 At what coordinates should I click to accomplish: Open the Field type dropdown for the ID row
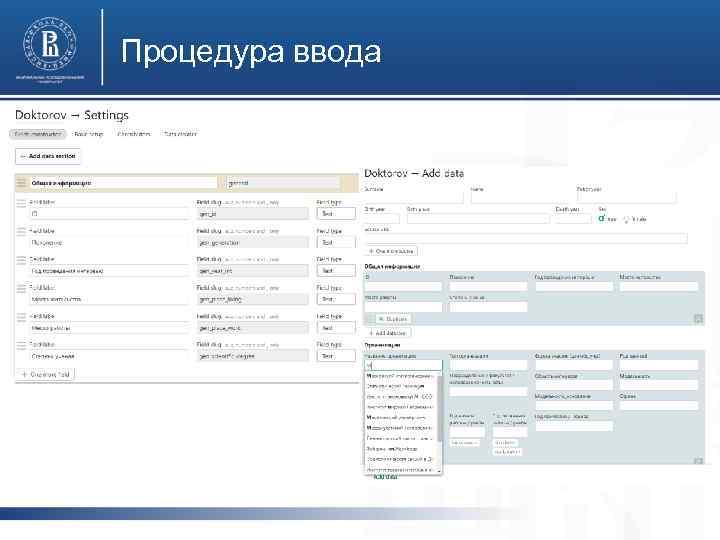click(336, 214)
